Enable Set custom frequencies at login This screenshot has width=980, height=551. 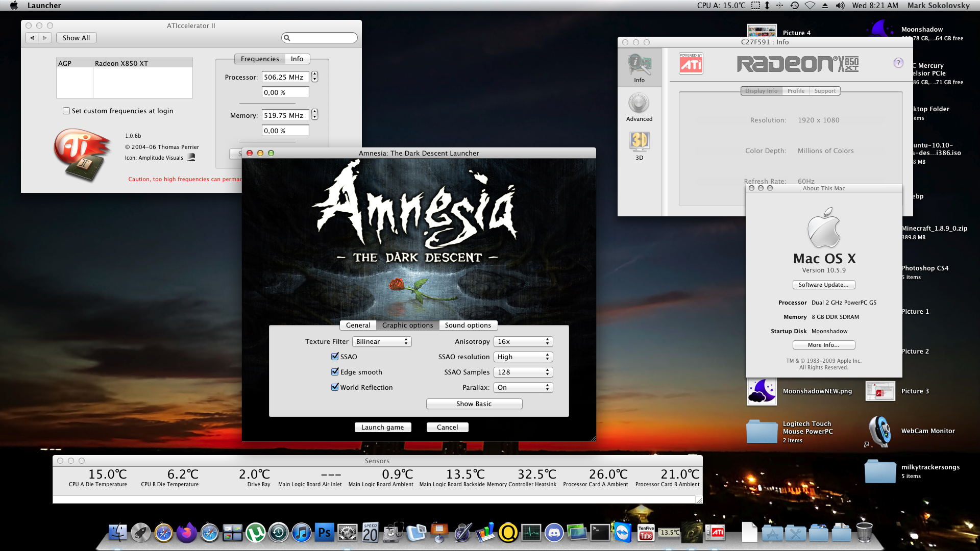click(x=66, y=111)
